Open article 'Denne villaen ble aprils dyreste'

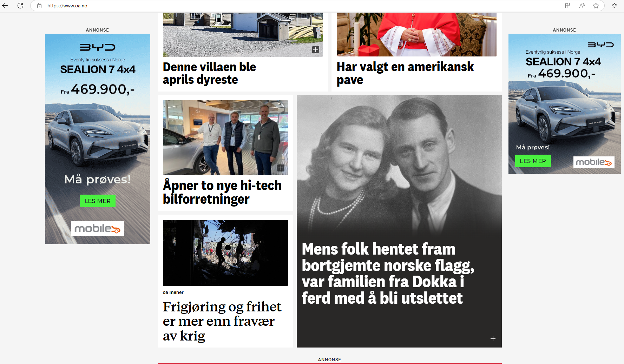(x=209, y=73)
